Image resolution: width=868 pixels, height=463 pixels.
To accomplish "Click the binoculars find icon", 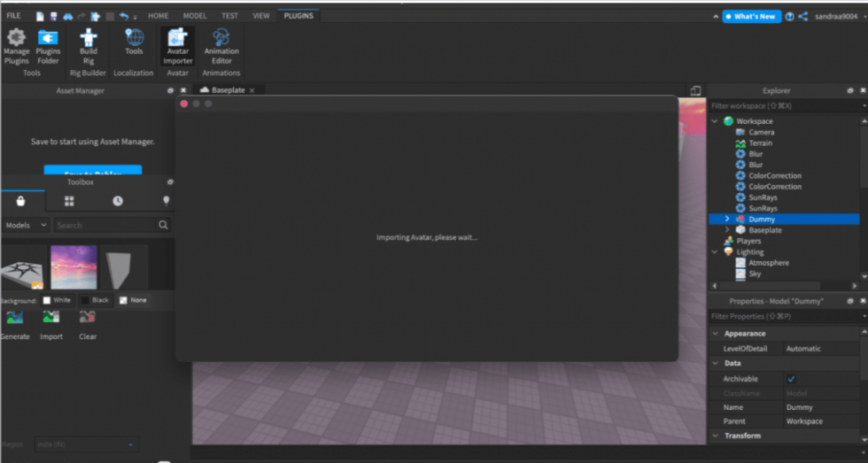I will click(67, 17).
